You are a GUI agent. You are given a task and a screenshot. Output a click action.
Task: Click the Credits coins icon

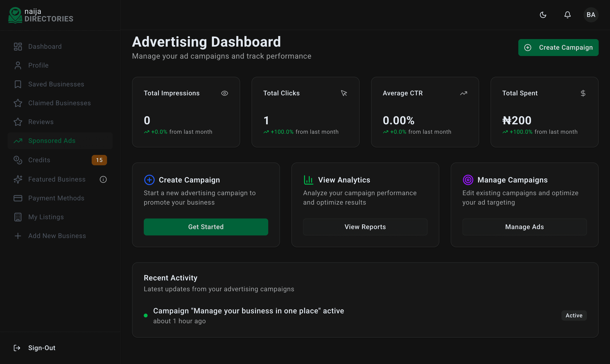point(18,160)
